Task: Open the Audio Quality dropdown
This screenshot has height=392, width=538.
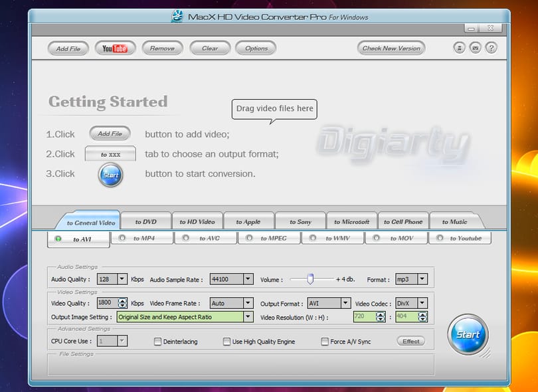Action: pyautogui.click(x=122, y=279)
